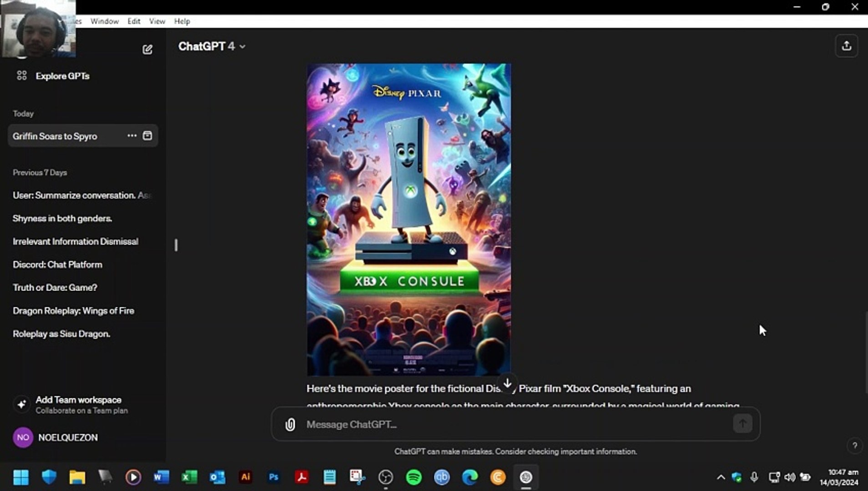Launch Adobe Illustrator from the taskbar
Image resolution: width=868 pixels, height=491 pixels.
click(x=246, y=477)
